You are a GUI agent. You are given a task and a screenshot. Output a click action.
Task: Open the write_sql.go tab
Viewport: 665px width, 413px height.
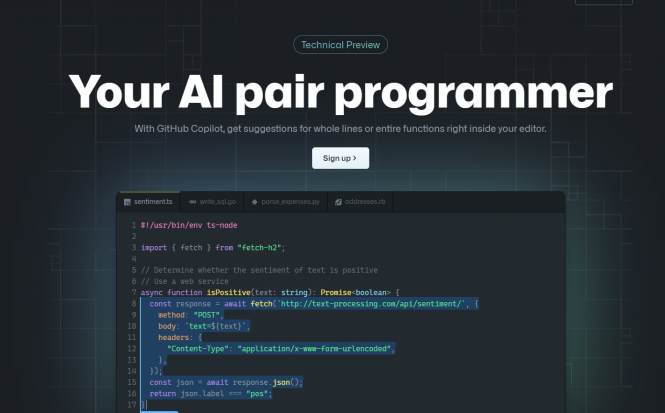212,202
